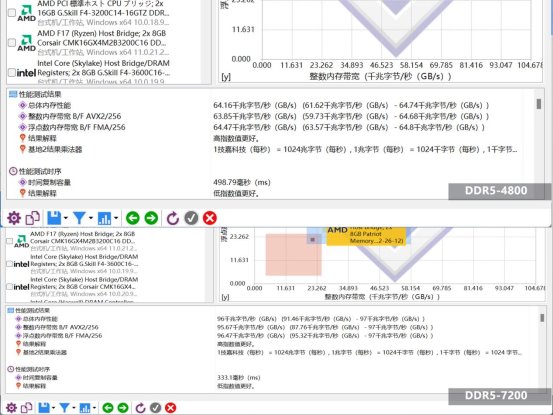
Task: Tick AMD F17 Ryzen Corsair checkbox, DDR5-4800 window
Action: pos(12,43)
